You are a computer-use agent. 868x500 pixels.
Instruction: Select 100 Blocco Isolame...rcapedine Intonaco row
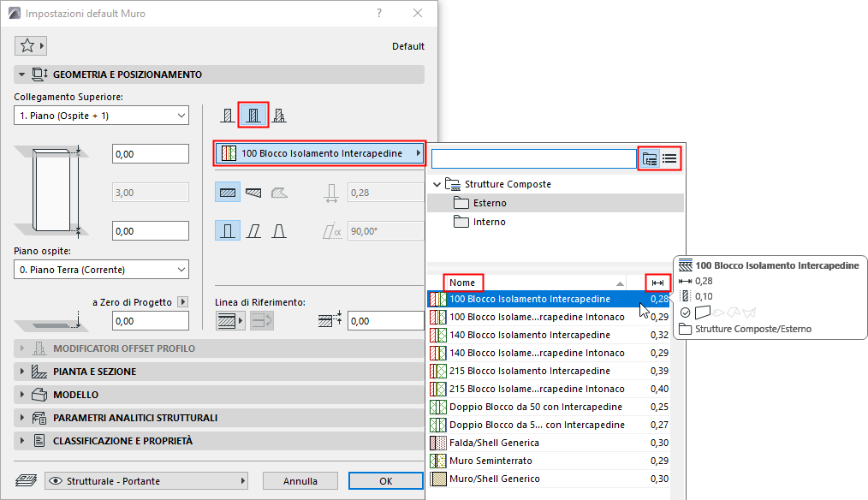(550, 317)
